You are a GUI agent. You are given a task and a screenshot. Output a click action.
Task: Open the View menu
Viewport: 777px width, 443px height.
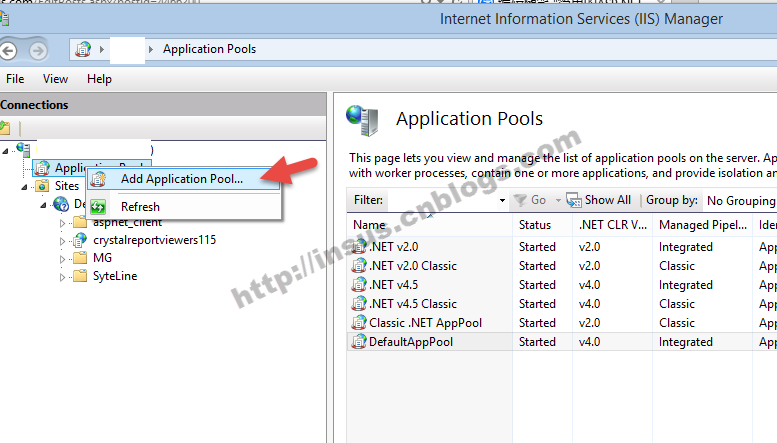pos(55,79)
